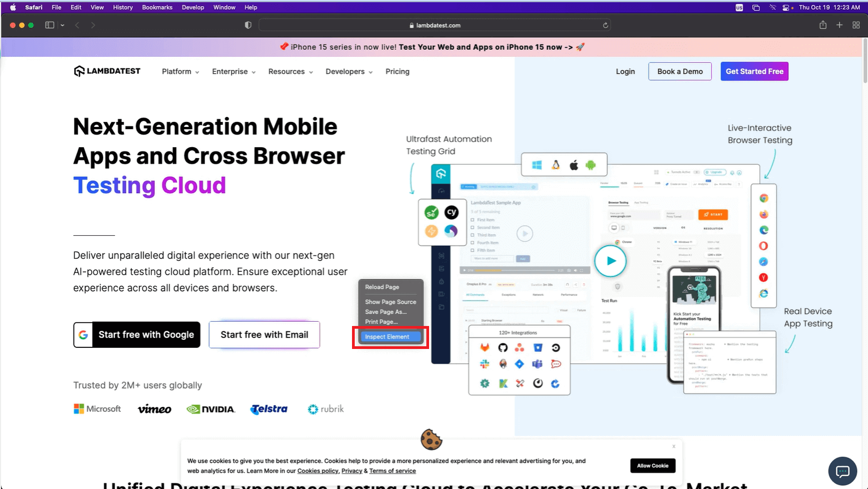Open the Window menu

coord(224,7)
